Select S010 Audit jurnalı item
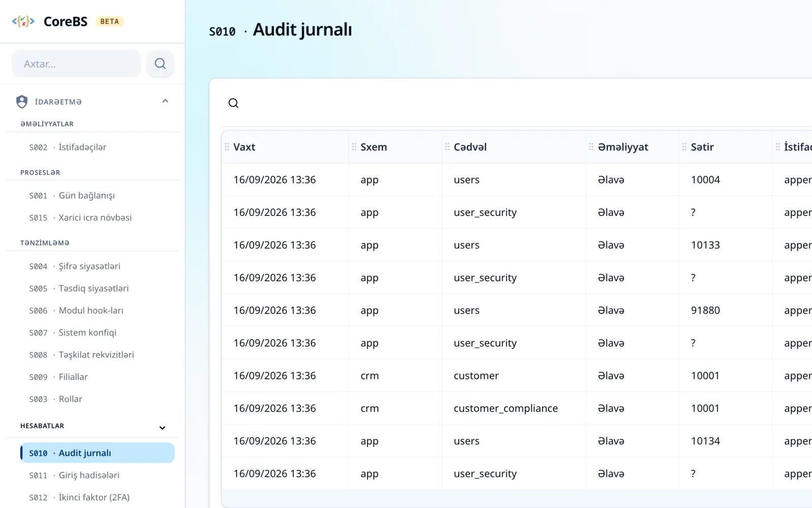Viewport: 812px width, 508px height. 97,453
